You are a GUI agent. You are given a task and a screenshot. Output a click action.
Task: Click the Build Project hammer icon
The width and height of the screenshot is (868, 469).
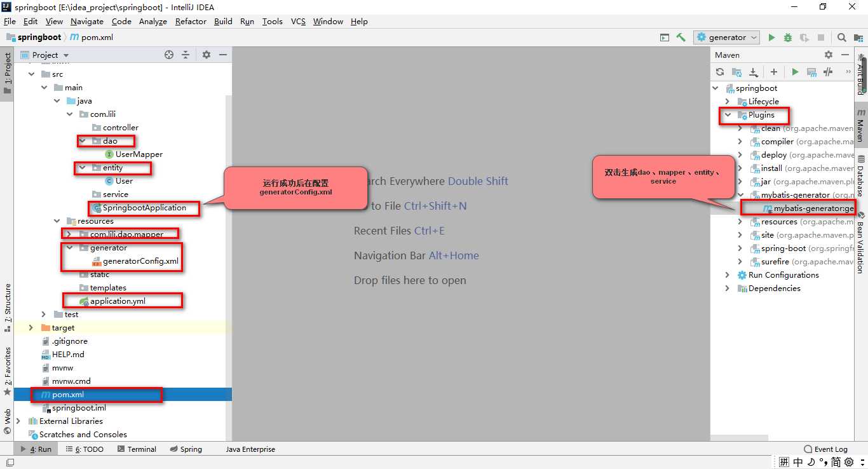pos(681,37)
